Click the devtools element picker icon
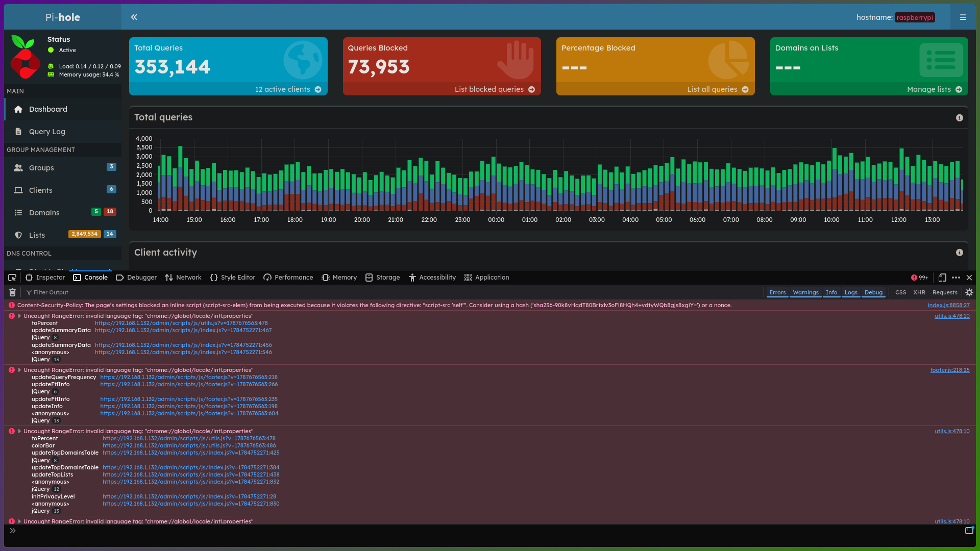Image resolution: width=980 pixels, height=551 pixels. click(12, 278)
